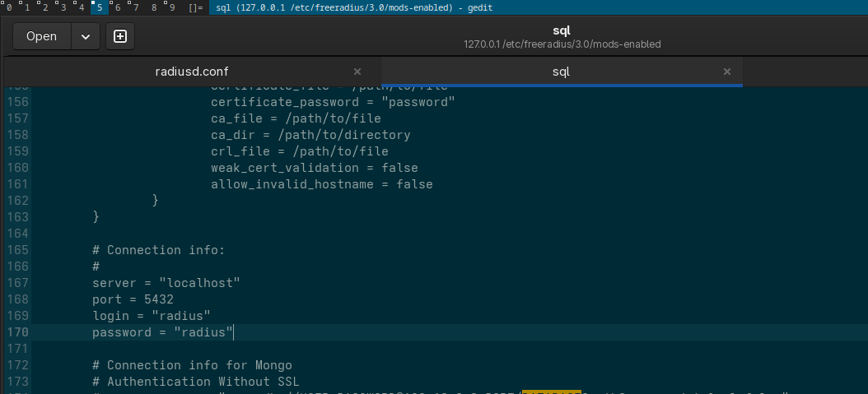Click line number 165 in the gutter
Image resolution: width=868 pixels, height=394 pixels.
click(x=17, y=250)
